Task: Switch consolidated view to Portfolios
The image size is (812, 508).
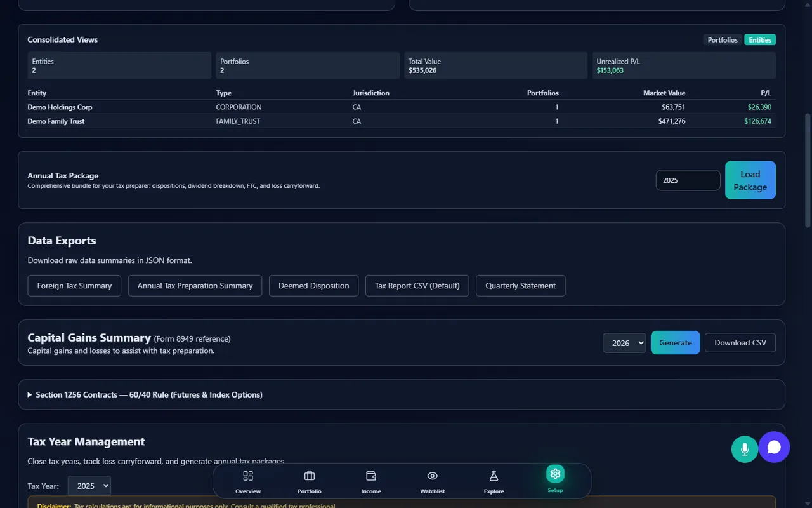Action: (x=723, y=40)
